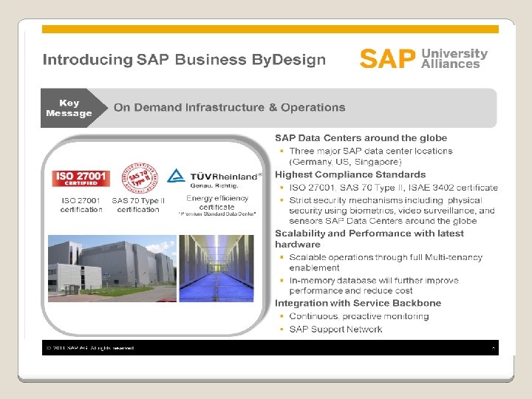
Task: Click bullet Scalable operations through full Multi-tenancy
Action: tap(386, 262)
